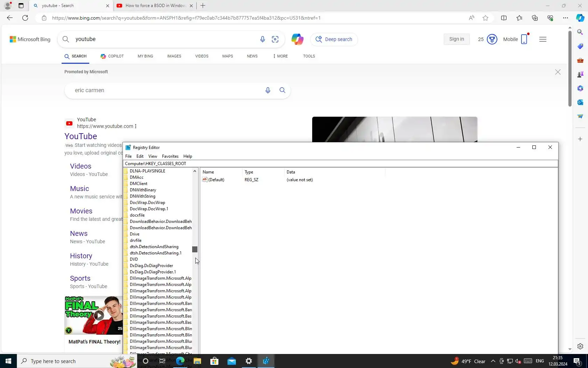Open sidebar settings gear
Viewport: 588px width, 368px height.
point(580,346)
